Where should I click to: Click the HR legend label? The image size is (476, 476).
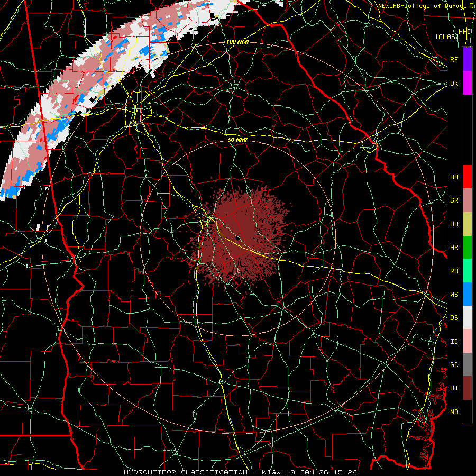pos(454,248)
